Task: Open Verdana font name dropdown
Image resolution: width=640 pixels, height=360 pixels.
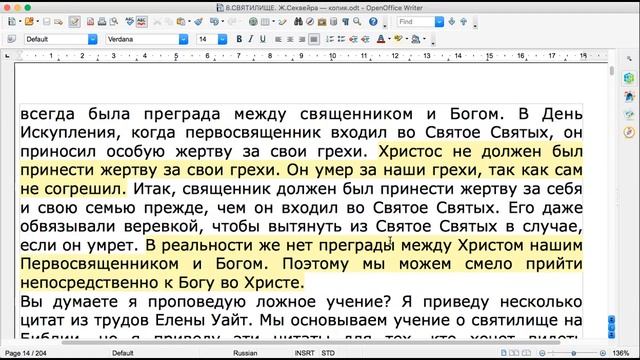Action: (x=183, y=39)
